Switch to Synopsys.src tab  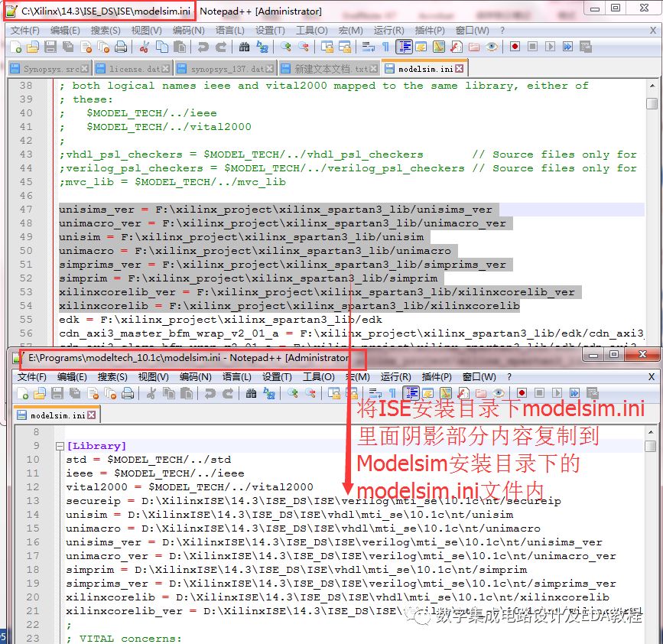pyautogui.click(x=50, y=69)
